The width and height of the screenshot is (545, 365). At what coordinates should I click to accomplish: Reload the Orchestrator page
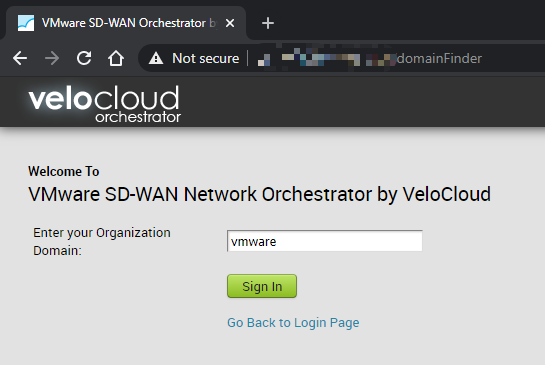(84, 58)
